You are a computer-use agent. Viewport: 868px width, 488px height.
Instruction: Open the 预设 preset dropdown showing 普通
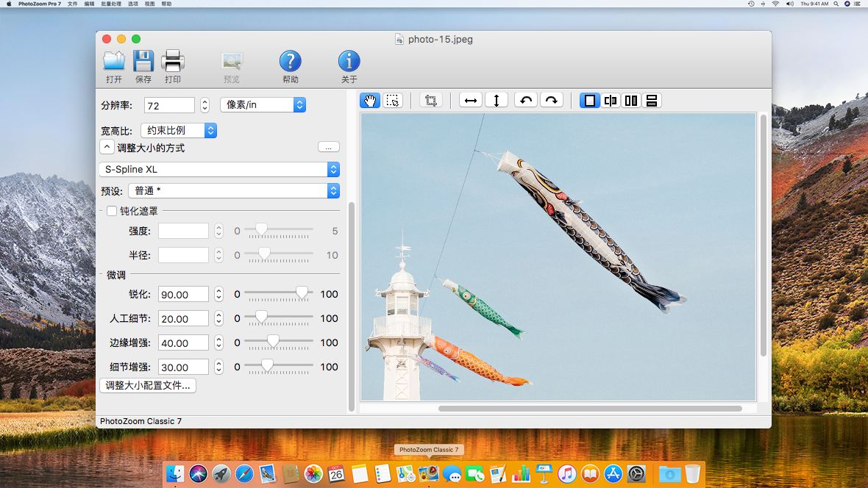(x=234, y=190)
